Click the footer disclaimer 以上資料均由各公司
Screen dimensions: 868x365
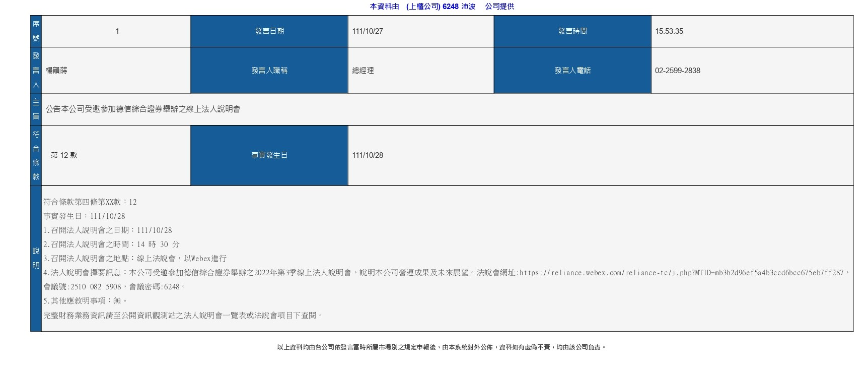(442, 347)
